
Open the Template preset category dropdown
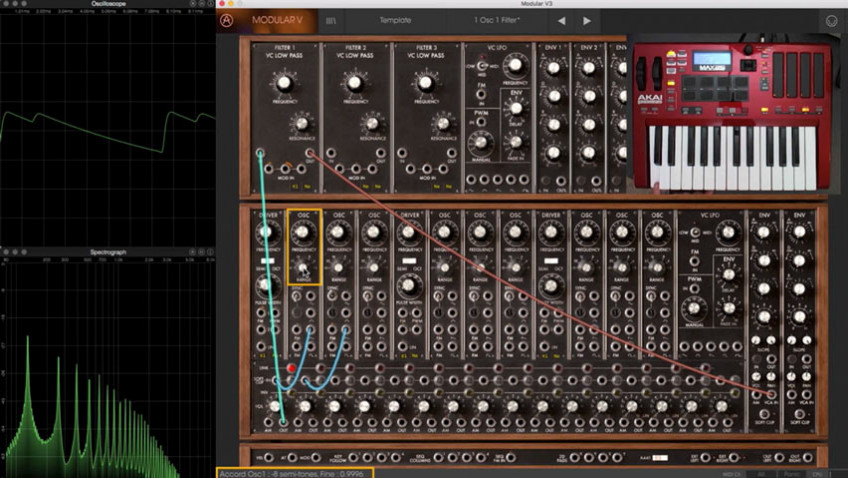(x=395, y=20)
